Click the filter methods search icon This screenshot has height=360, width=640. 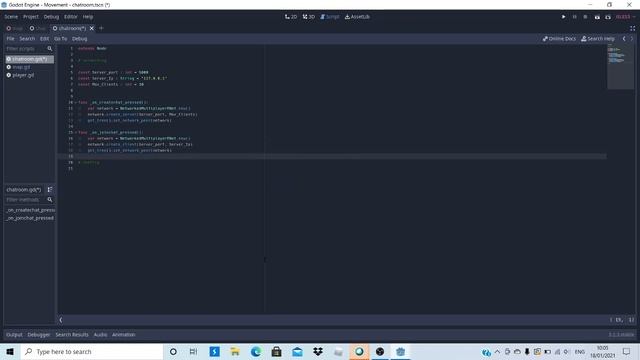50,200
